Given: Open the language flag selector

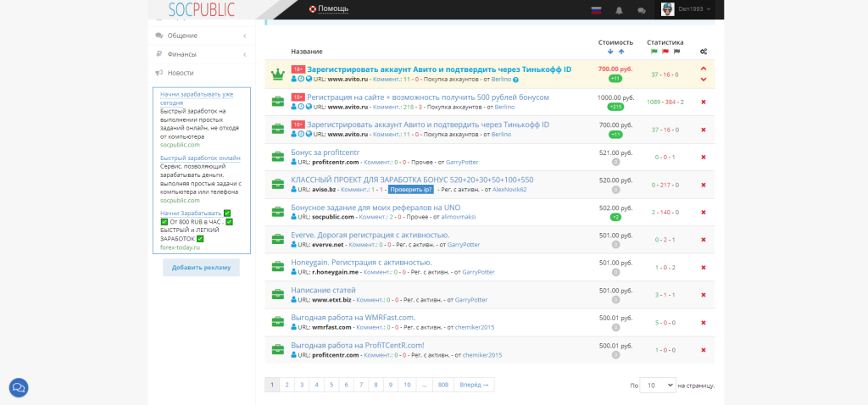Looking at the screenshot, I should point(596,10).
